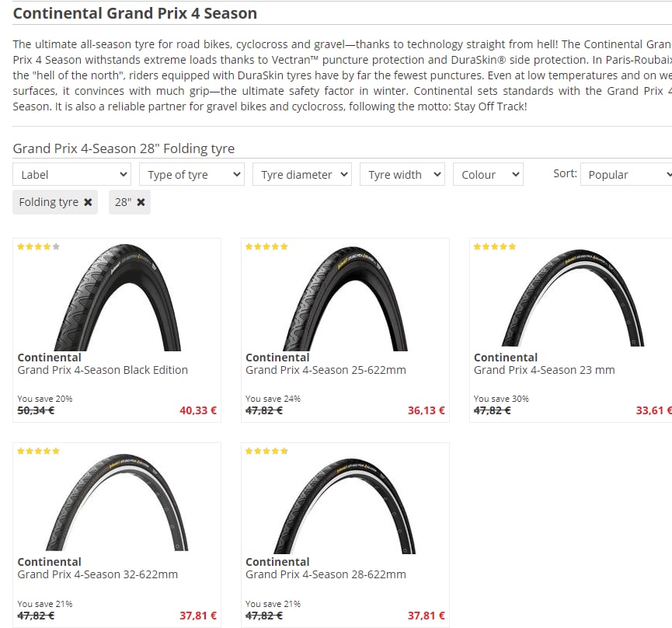Screen dimensions: 672x628
Task: Open the Tyre diameter dropdown
Action: [x=302, y=174]
